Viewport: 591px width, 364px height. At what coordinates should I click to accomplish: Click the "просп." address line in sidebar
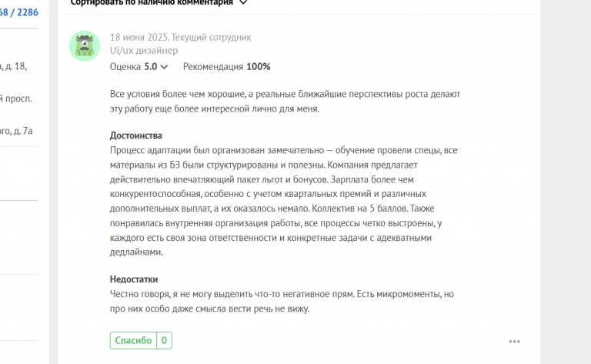pos(16,99)
